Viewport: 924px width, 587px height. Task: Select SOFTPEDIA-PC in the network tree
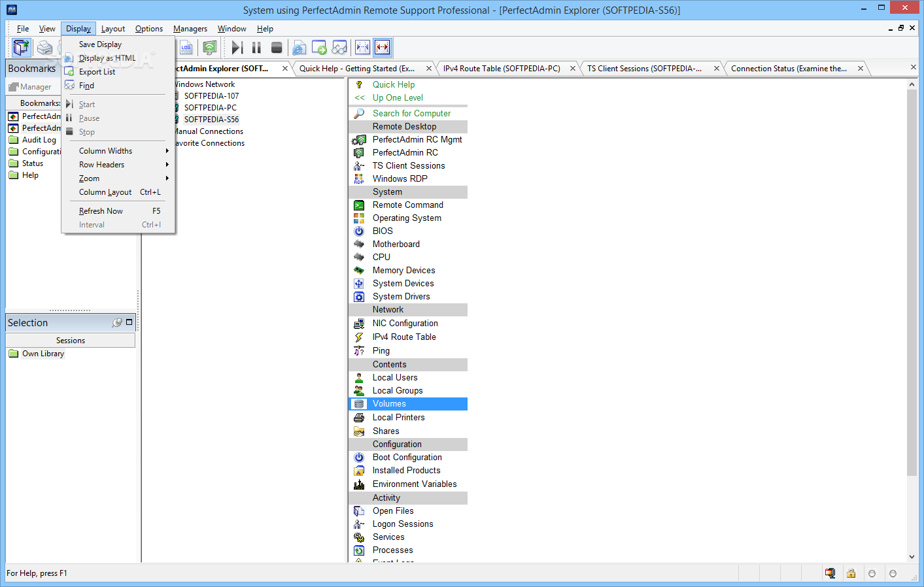pos(210,108)
